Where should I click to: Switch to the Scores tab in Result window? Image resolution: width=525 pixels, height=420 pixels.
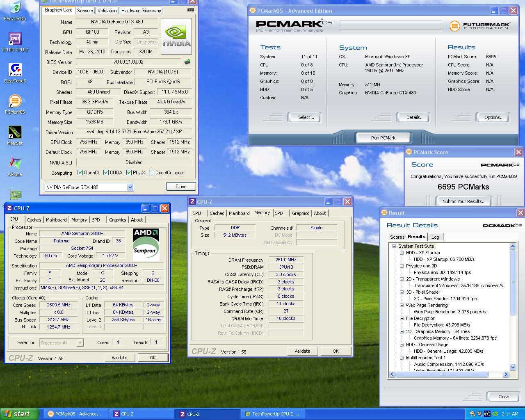pyautogui.click(x=397, y=237)
